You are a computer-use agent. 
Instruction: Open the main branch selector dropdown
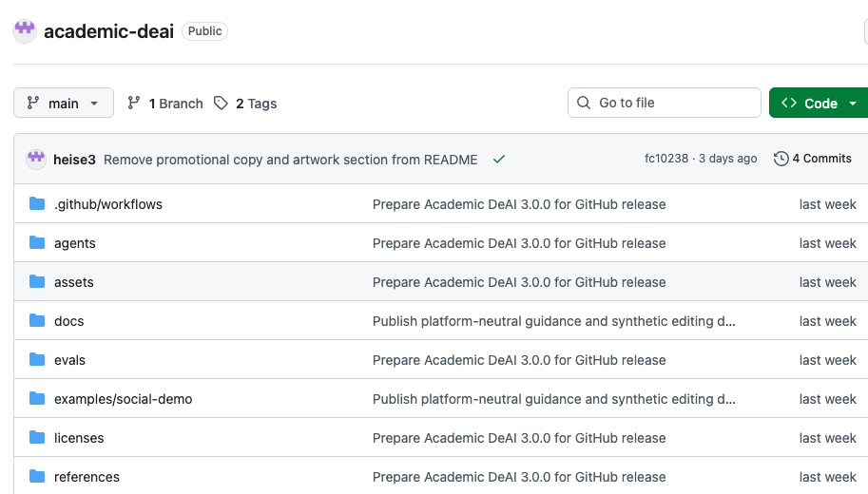[x=64, y=103]
